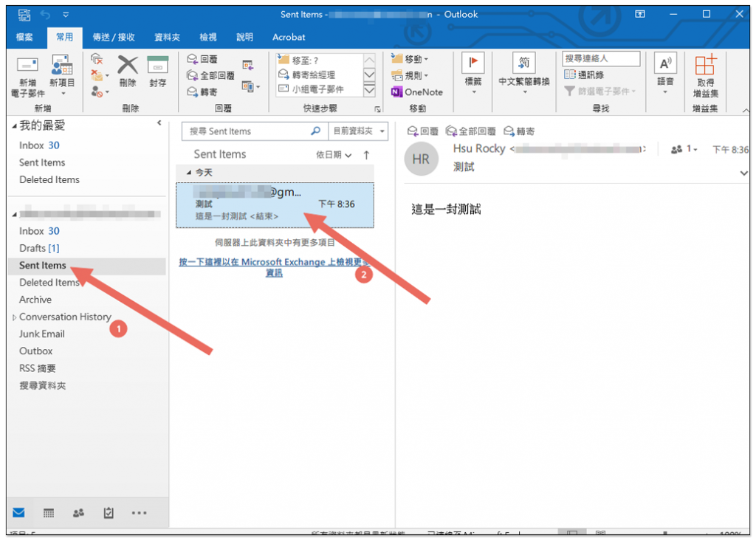Open the more respond actions icon
Viewport: 756px width, 541px height.
click(x=251, y=87)
